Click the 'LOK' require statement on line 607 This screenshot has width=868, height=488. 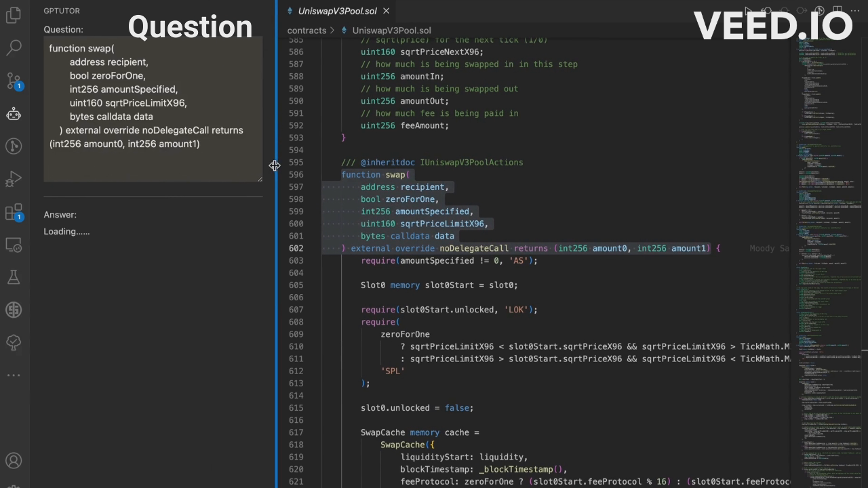tap(449, 310)
